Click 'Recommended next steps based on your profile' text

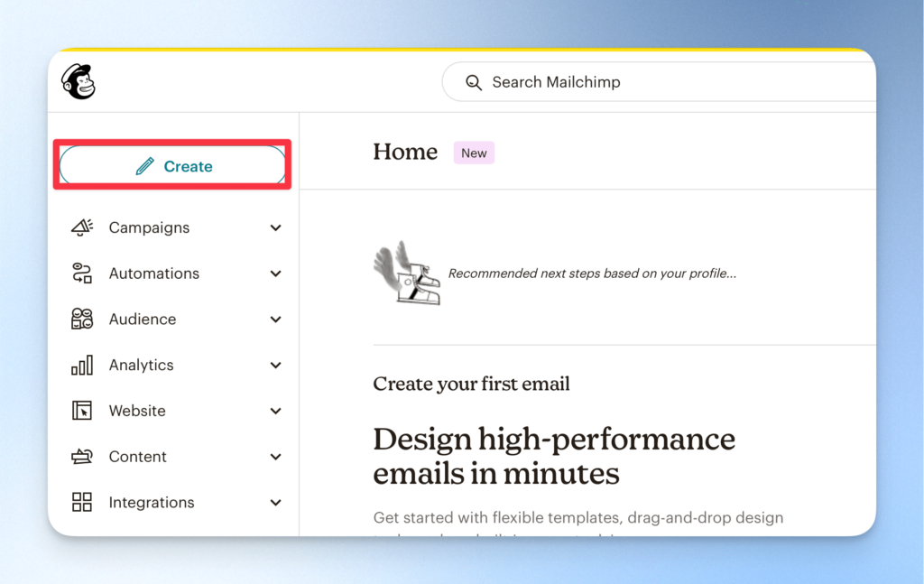tap(592, 273)
